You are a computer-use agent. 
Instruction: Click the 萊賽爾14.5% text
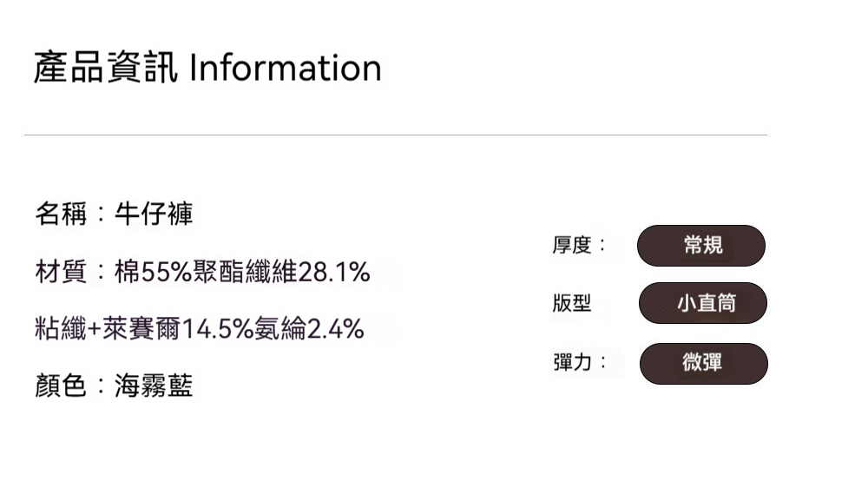pyautogui.click(x=172, y=329)
